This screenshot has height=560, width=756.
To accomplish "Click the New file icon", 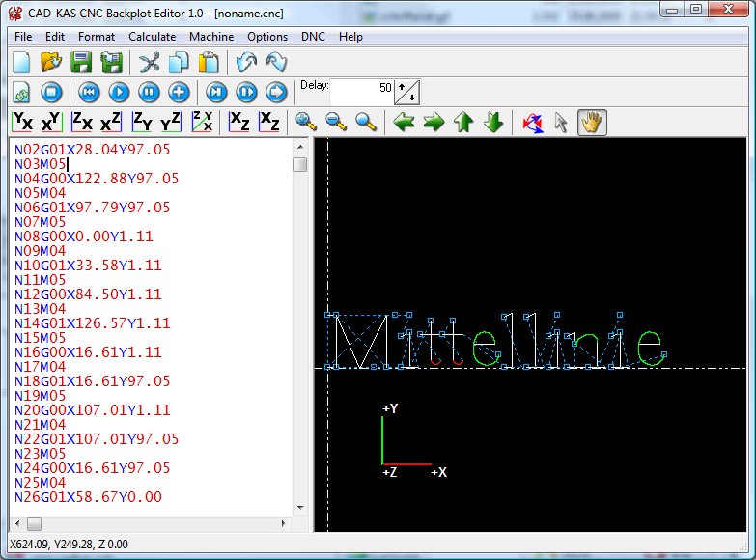I will (21, 63).
